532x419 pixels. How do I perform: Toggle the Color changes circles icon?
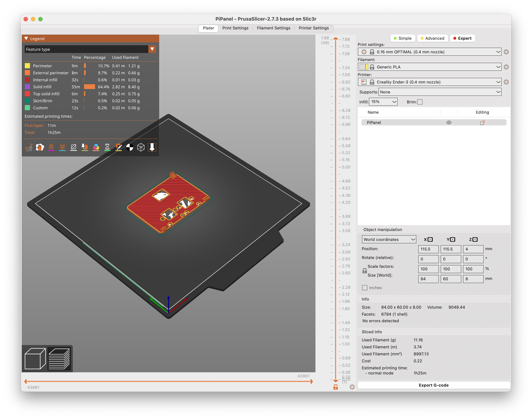point(96,147)
